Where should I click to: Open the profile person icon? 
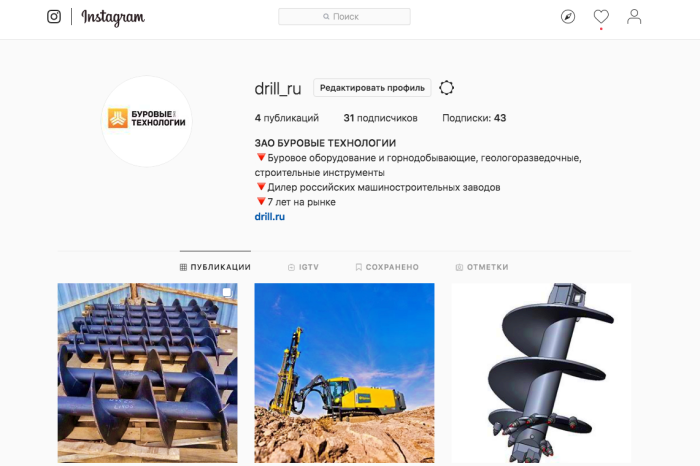(x=634, y=17)
